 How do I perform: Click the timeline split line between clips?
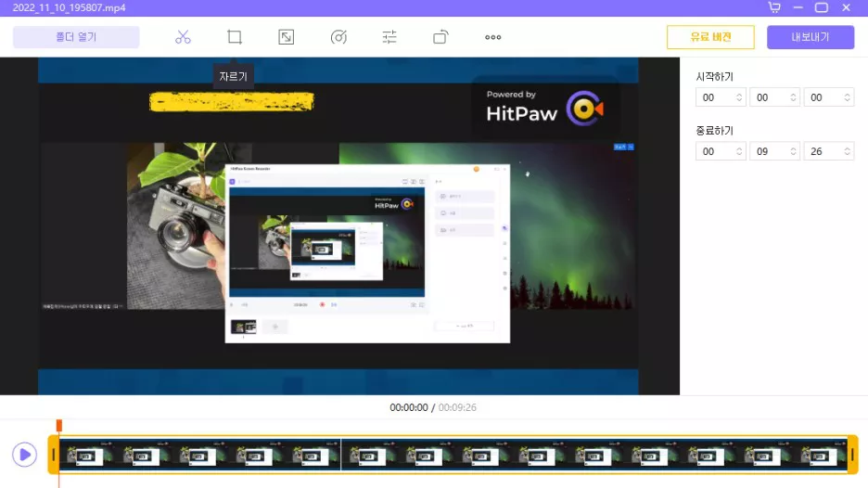(x=340, y=455)
